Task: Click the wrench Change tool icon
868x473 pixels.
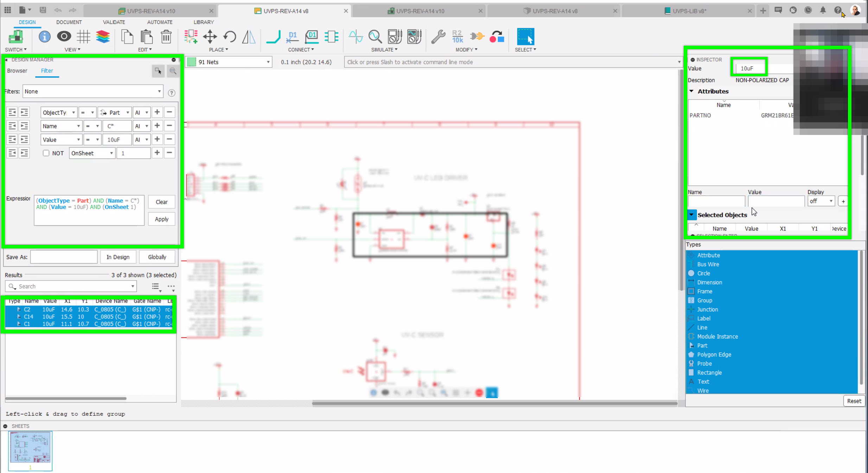Action: (x=438, y=37)
